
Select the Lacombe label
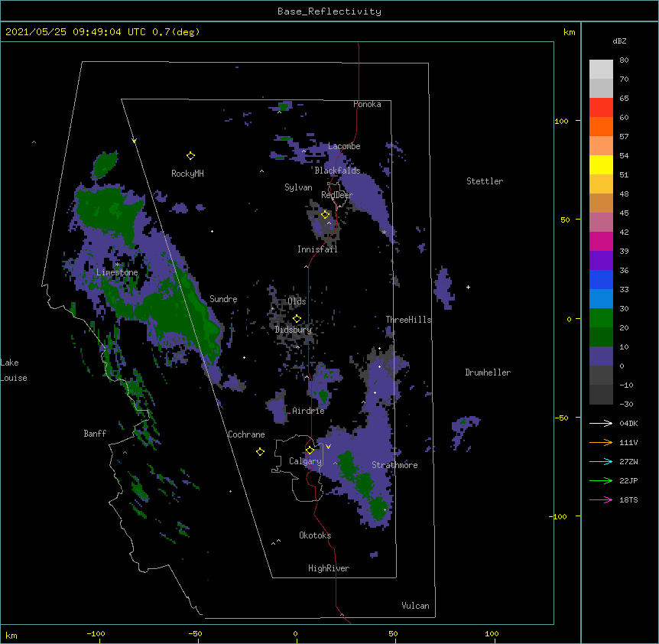point(344,146)
